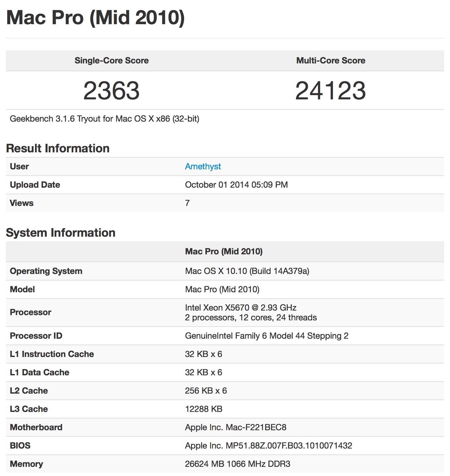Click the BIOS row label

click(20, 446)
